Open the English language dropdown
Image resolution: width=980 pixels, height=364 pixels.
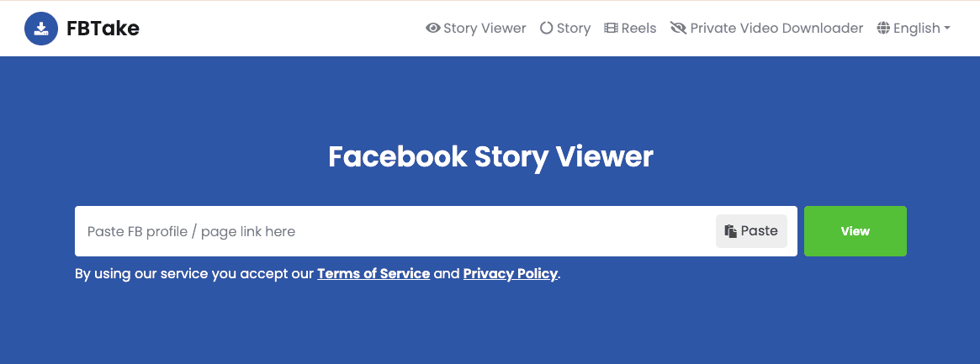(916, 29)
